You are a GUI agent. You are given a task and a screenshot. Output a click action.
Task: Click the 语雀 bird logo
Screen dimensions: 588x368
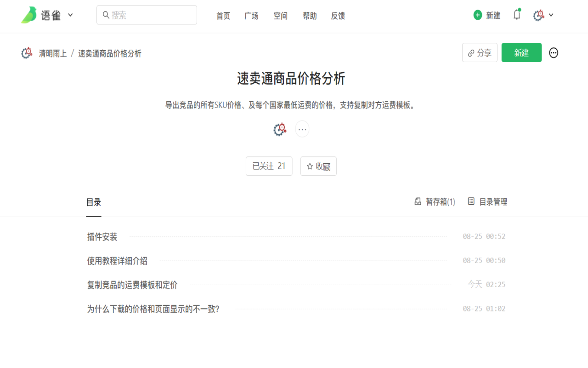point(28,15)
